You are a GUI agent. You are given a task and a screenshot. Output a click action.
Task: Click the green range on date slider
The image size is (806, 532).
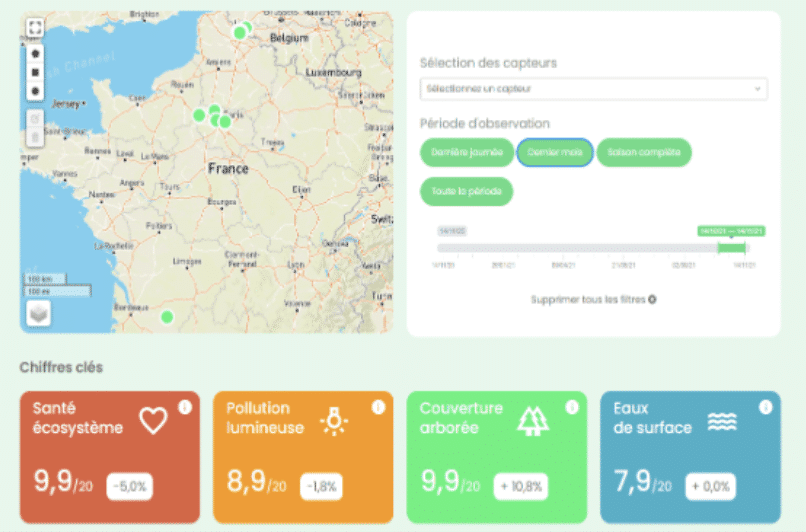[x=731, y=248]
